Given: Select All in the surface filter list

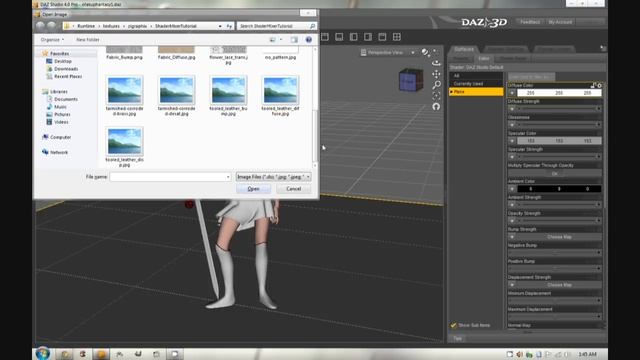Looking at the screenshot, I should (476, 76).
